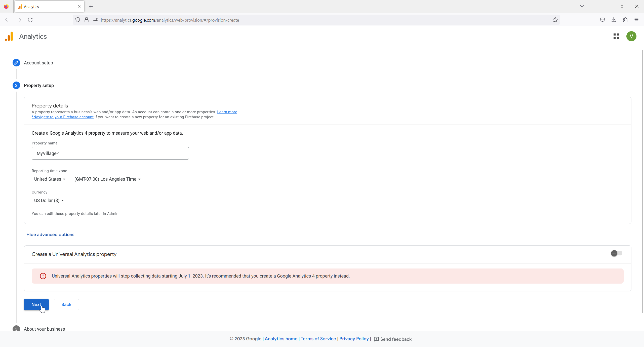Image resolution: width=644 pixels, height=347 pixels.
Task: Open the US Dollar currency dropdown
Action: (49, 201)
